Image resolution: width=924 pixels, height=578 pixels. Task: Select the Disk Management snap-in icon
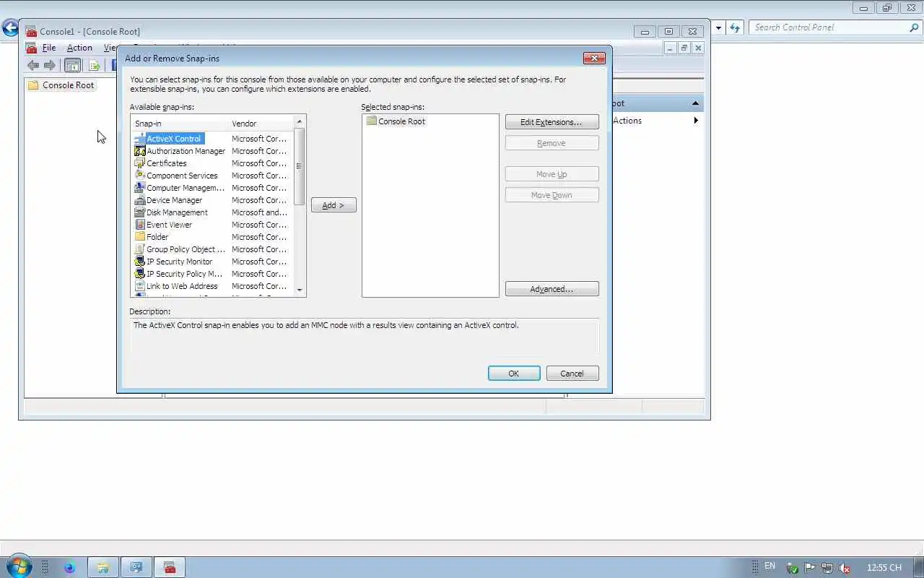(140, 212)
